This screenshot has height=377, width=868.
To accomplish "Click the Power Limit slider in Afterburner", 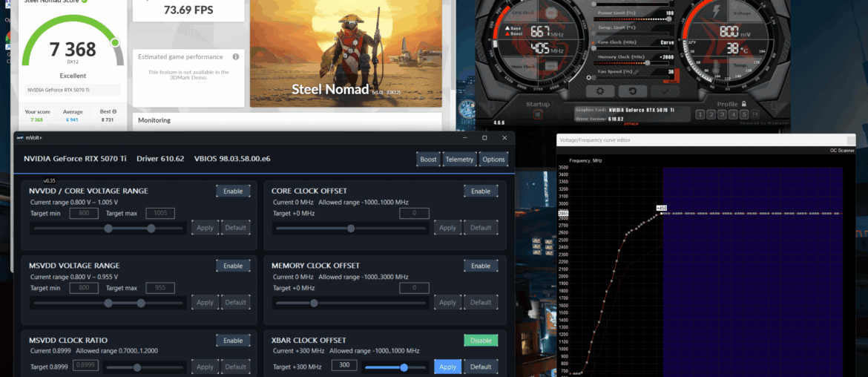I will [632, 19].
